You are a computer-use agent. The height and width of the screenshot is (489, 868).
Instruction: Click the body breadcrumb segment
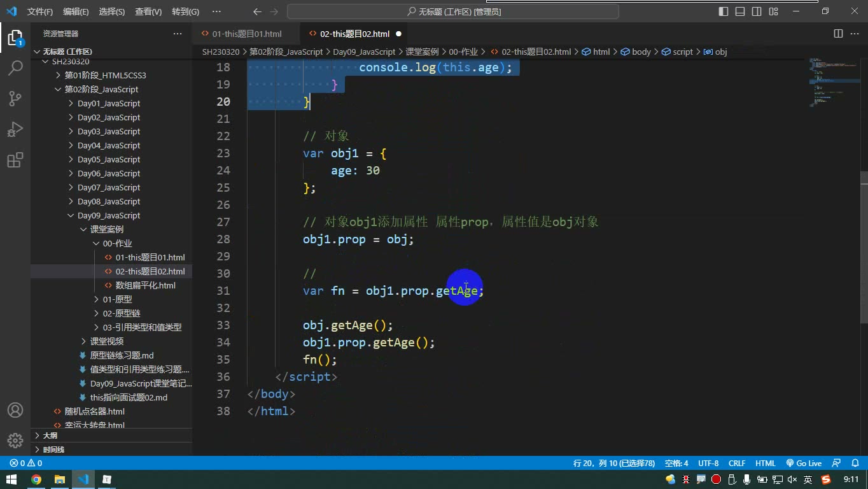coord(636,52)
